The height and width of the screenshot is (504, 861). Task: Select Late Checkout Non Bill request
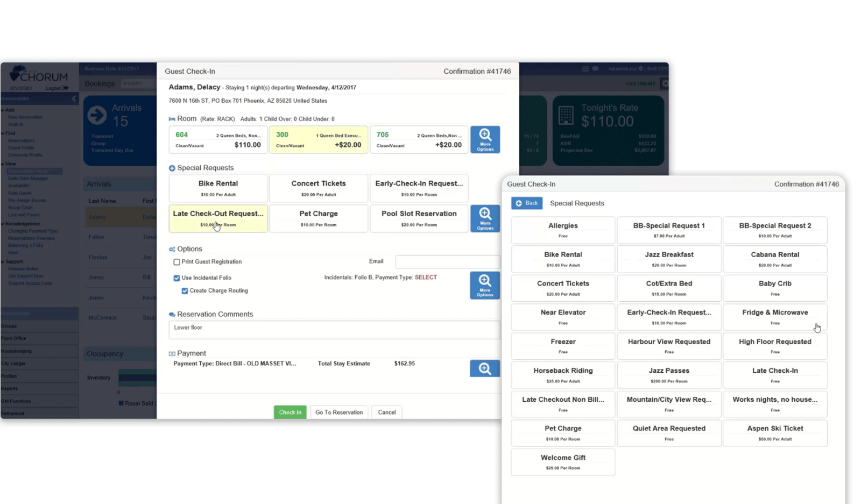pos(563,404)
